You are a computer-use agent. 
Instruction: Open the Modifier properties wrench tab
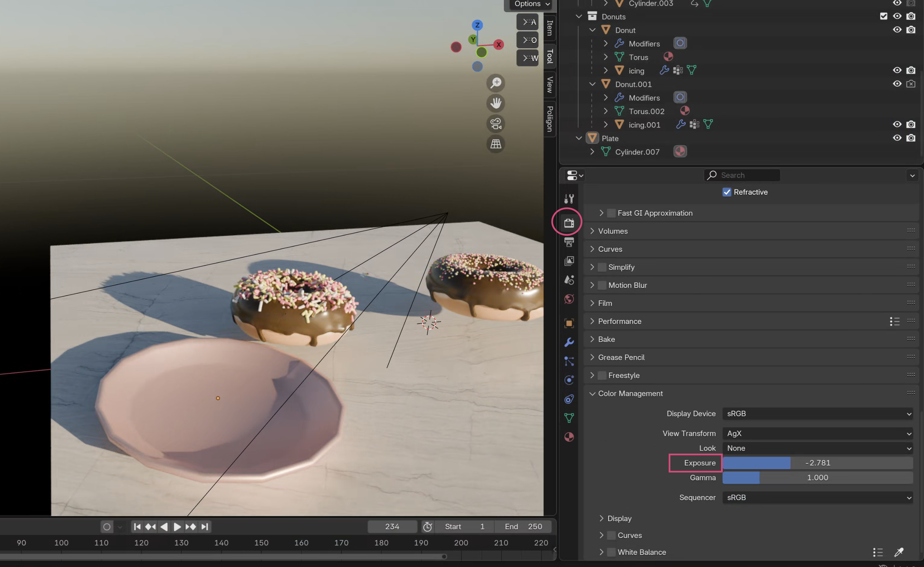click(569, 342)
